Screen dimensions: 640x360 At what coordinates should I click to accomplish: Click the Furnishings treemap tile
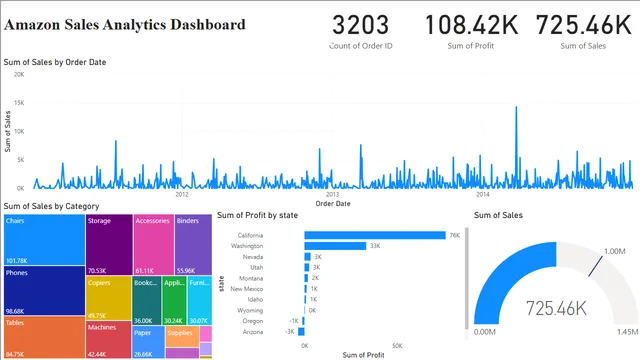pyautogui.click(x=200, y=300)
